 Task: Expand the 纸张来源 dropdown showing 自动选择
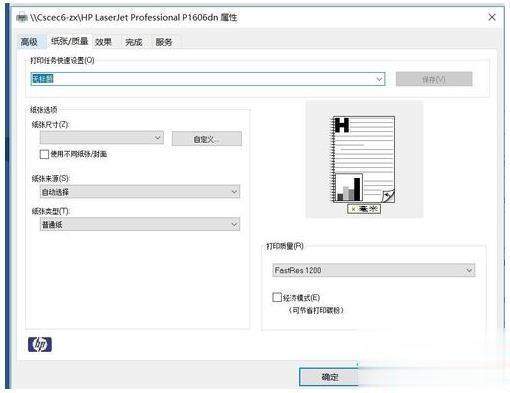pos(140,192)
